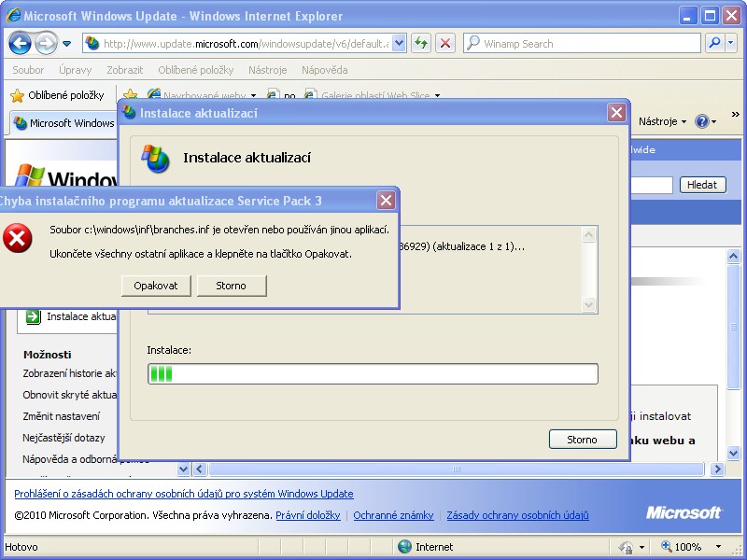Click the 100% zoom level button
747x560 pixels.
pyautogui.click(x=681, y=547)
